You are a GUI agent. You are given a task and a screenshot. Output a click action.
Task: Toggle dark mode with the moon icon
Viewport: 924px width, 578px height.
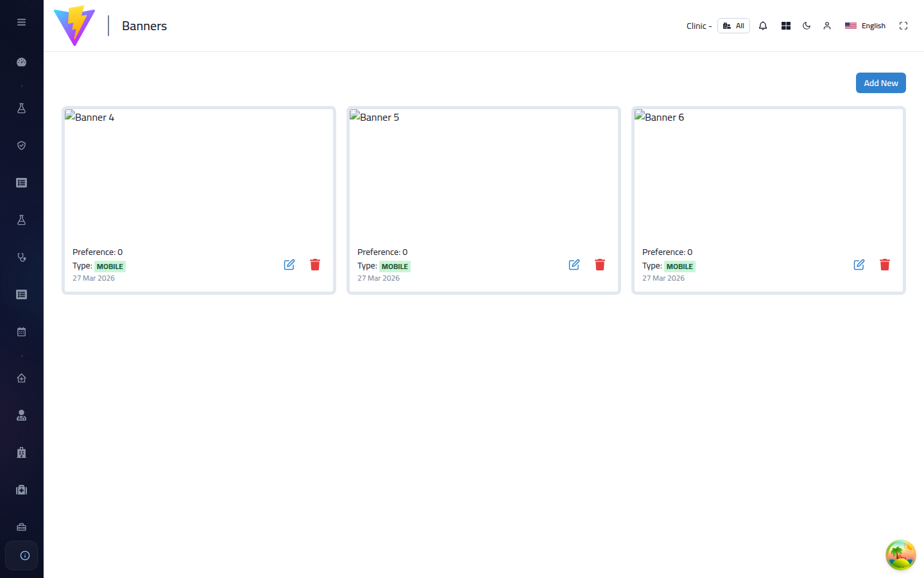click(x=807, y=26)
